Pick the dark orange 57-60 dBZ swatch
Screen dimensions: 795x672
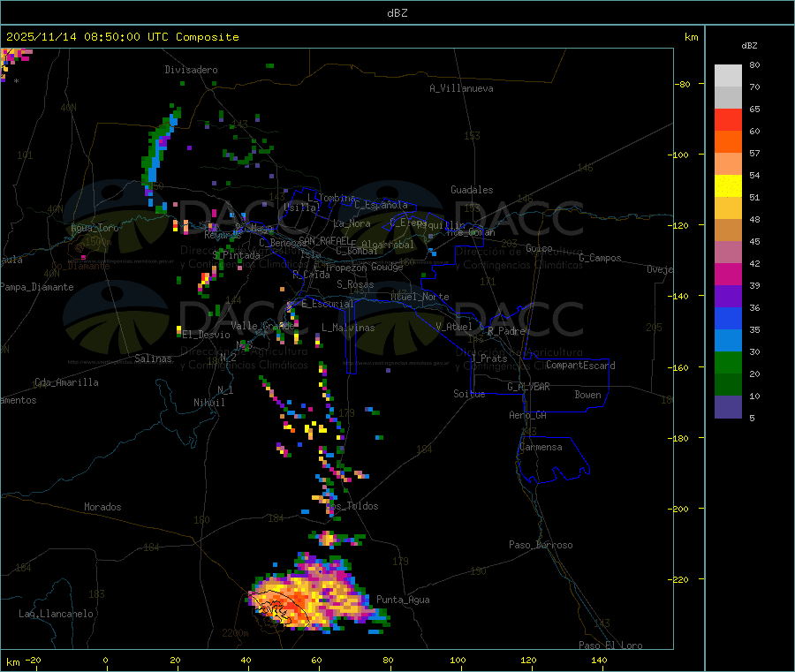point(728,141)
